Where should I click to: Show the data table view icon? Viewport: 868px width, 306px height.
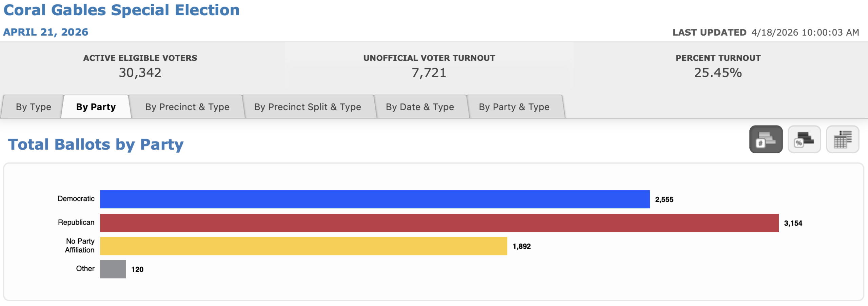(842, 139)
